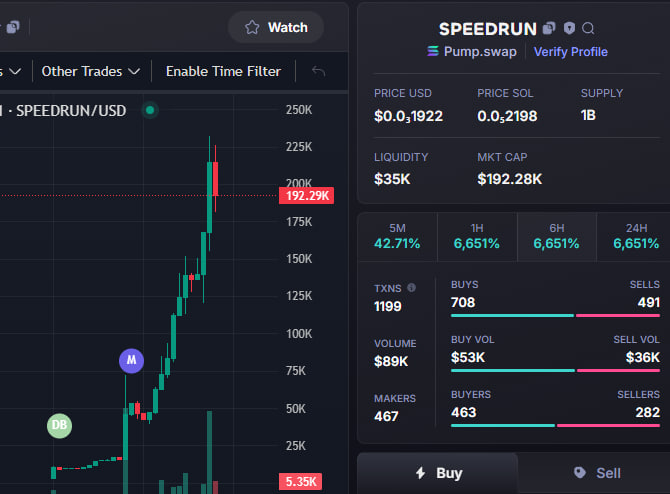Viewport: 670px width, 494px height.
Task: Click the tag icon on Sell
Action: (x=579, y=472)
